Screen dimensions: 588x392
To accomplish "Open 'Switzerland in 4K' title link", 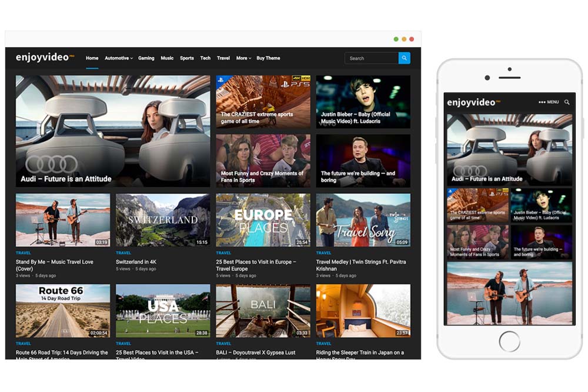I will coord(136,262).
